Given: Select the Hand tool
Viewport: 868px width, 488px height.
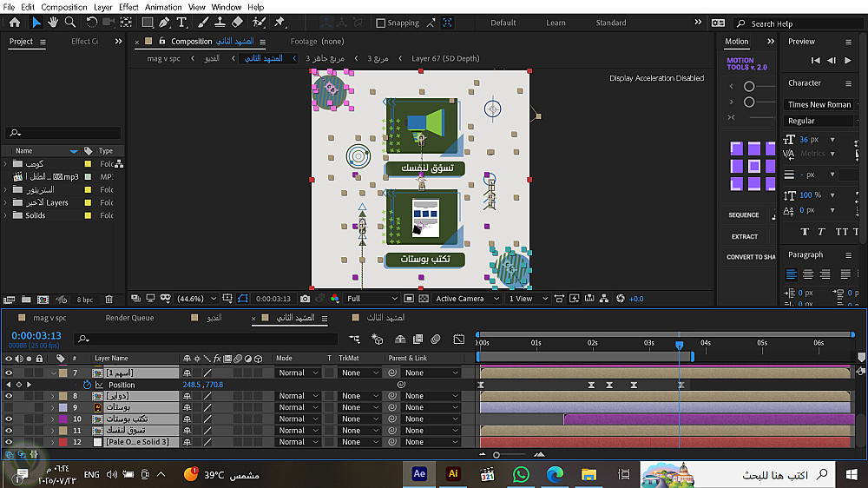Looking at the screenshot, I should pos(54,23).
